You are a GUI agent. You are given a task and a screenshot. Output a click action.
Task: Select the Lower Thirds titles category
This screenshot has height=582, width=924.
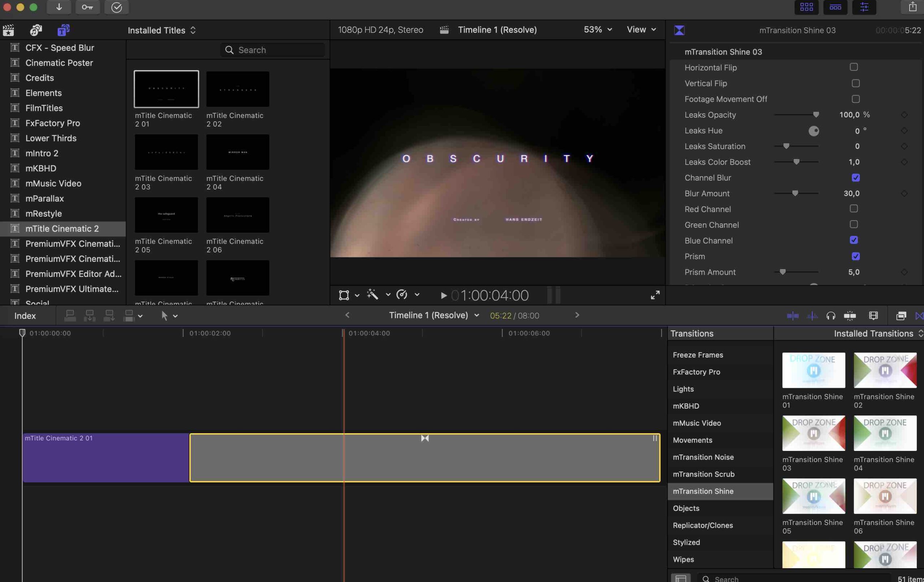pos(51,138)
